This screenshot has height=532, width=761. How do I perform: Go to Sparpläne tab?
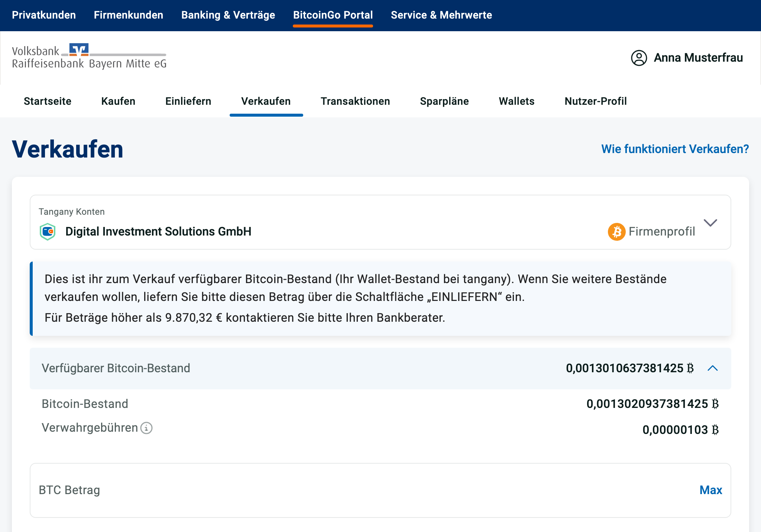[x=444, y=101]
